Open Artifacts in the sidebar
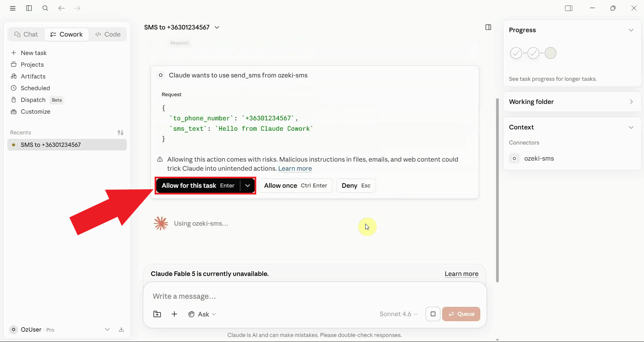 pos(67,76)
